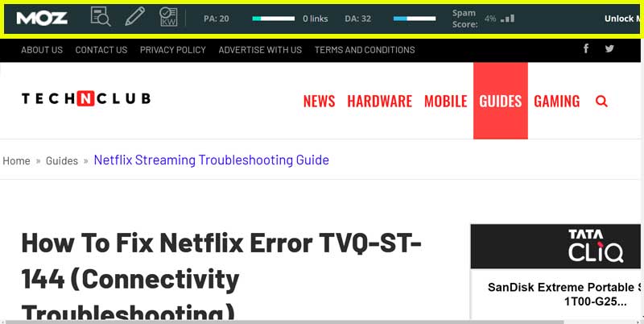644x324 pixels.
Task: Open the Privacy Policy link
Action: [x=172, y=50]
